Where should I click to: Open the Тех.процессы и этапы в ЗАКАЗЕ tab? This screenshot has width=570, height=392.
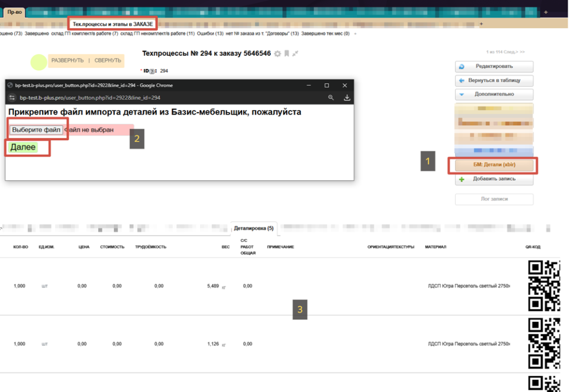[113, 24]
